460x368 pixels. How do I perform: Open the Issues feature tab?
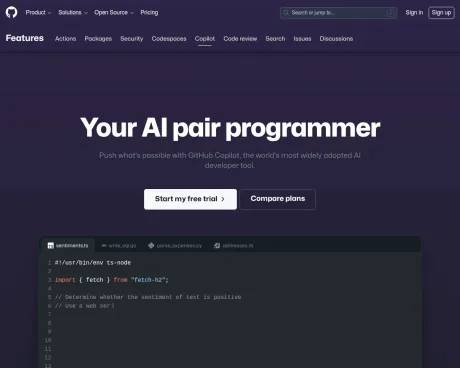coord(302,39)
